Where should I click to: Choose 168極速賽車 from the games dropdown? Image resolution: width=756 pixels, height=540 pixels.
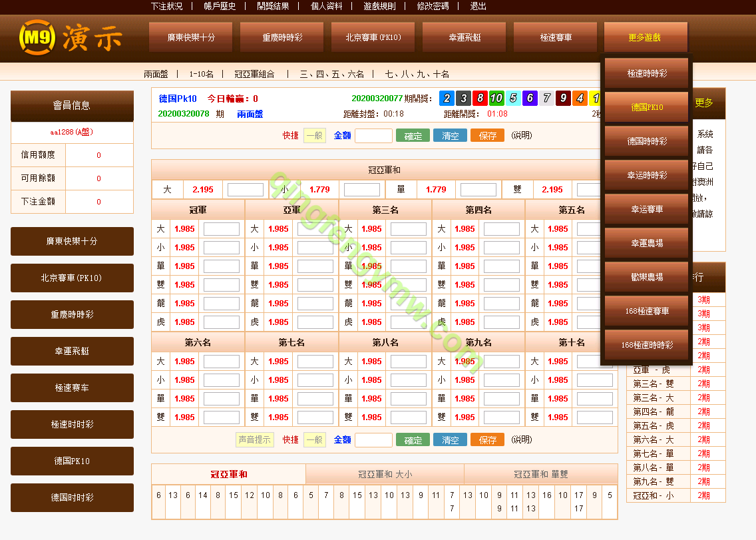click(x=646, y=312)
